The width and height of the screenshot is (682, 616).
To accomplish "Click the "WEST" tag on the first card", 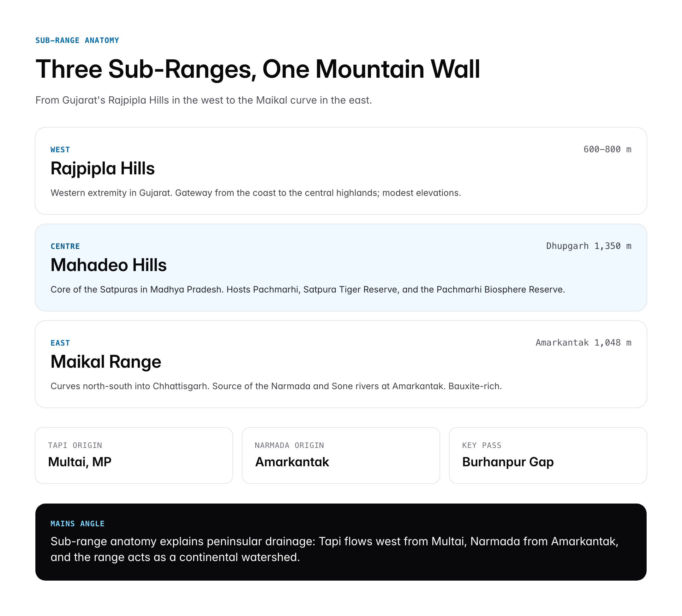I will [60, 150].
